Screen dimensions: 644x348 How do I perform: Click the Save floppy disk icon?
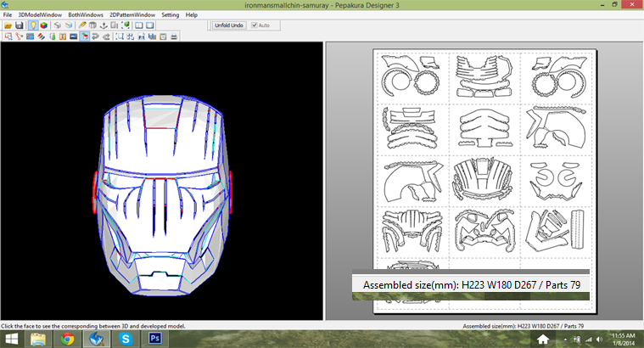coord(19,25)
